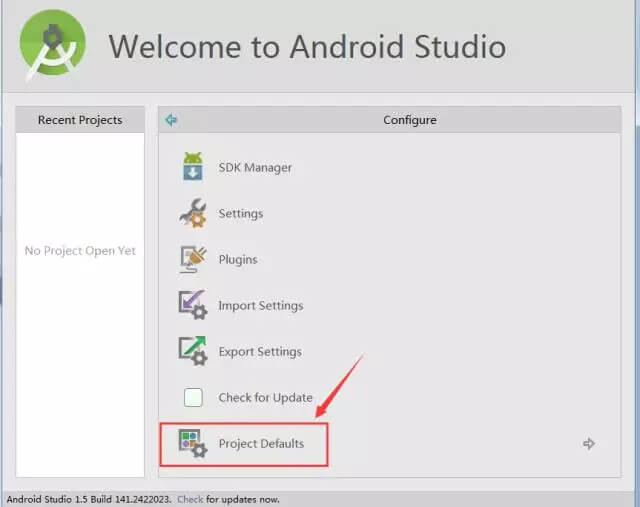
Task: Click the Settings wrench icon
Action: click(x=193, y=213)
